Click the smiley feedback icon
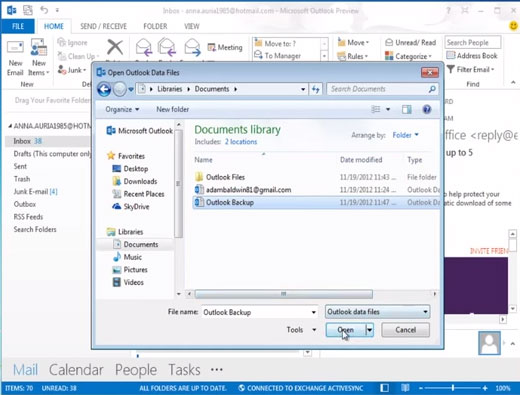The width and height of the screenshot is (520, 395). (514, 26)
